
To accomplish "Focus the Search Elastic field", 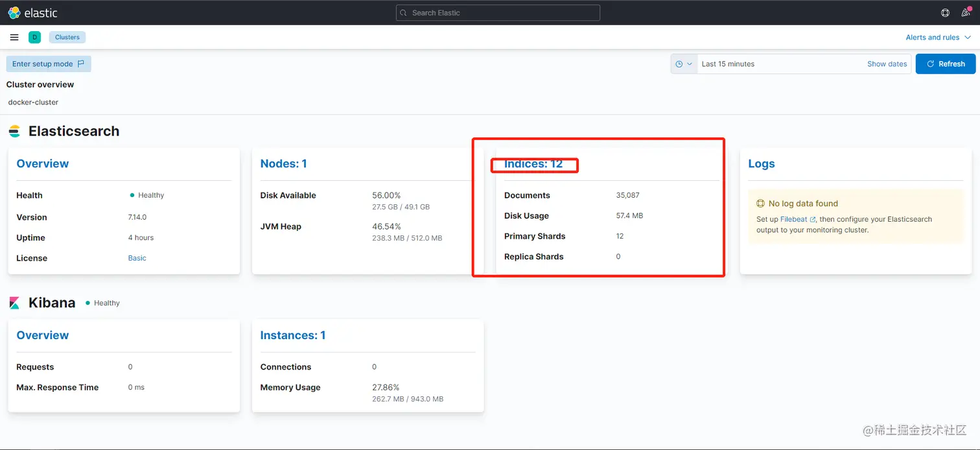I will click(498, 13).
